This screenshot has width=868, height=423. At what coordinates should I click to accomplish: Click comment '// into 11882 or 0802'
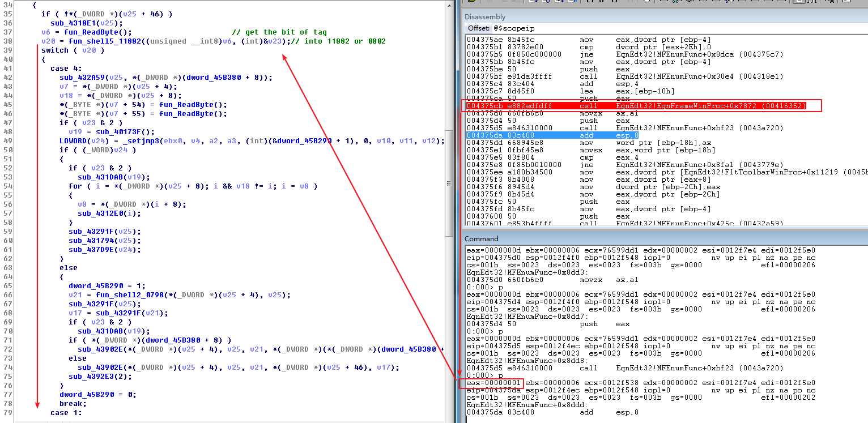(x=339, y=41)
